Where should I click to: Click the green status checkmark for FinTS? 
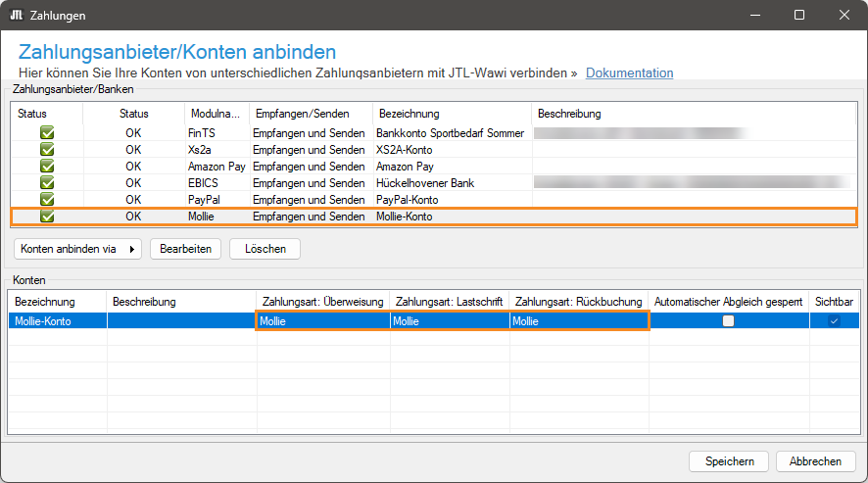click(47, 133)
